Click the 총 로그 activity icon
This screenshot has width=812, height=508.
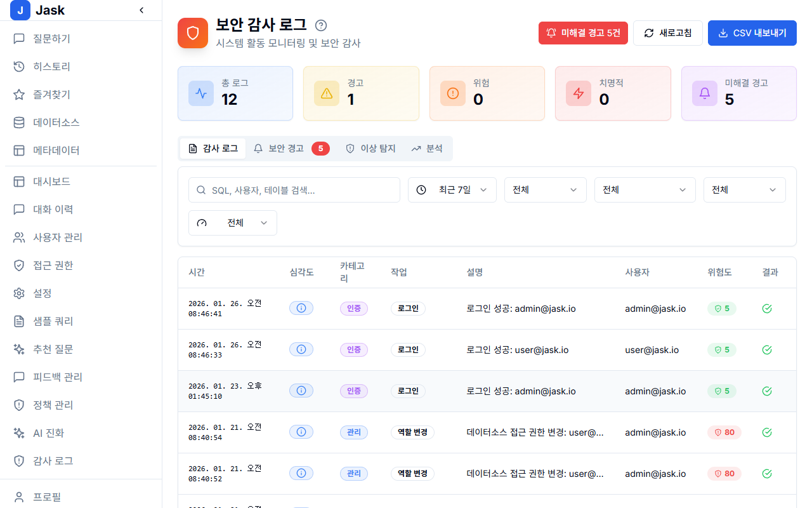[201, 93]
